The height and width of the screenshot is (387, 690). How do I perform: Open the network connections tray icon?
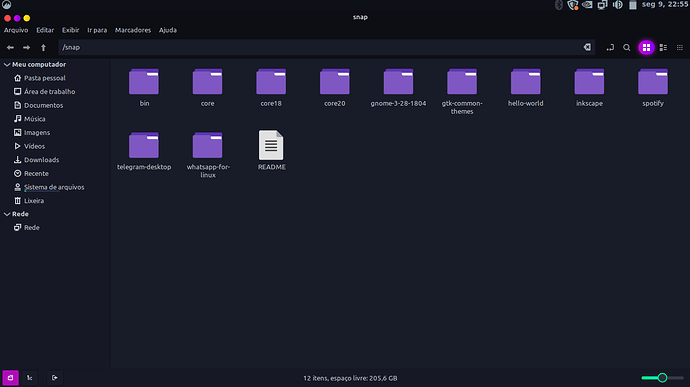pos(602,5)
